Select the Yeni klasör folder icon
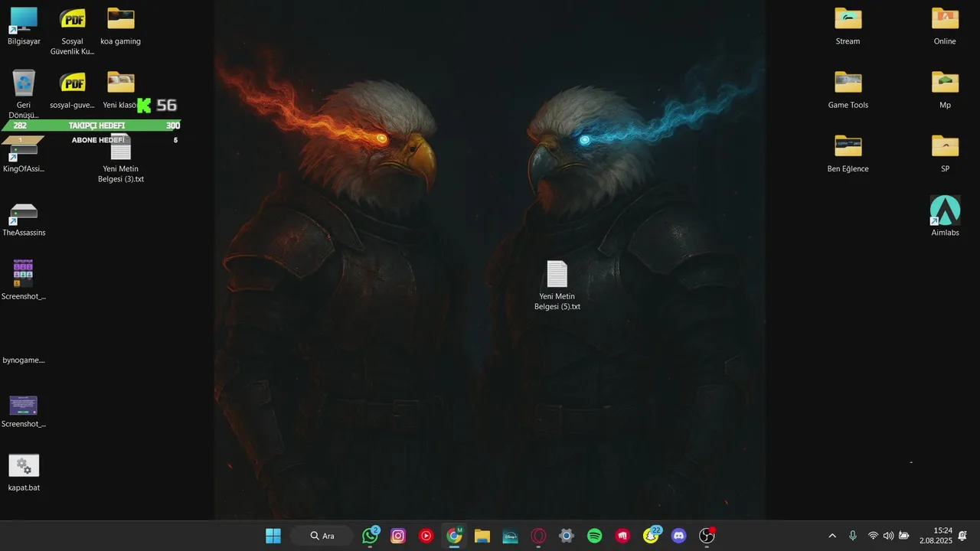This screenshot has width=980, height=551. coord(120,82)
